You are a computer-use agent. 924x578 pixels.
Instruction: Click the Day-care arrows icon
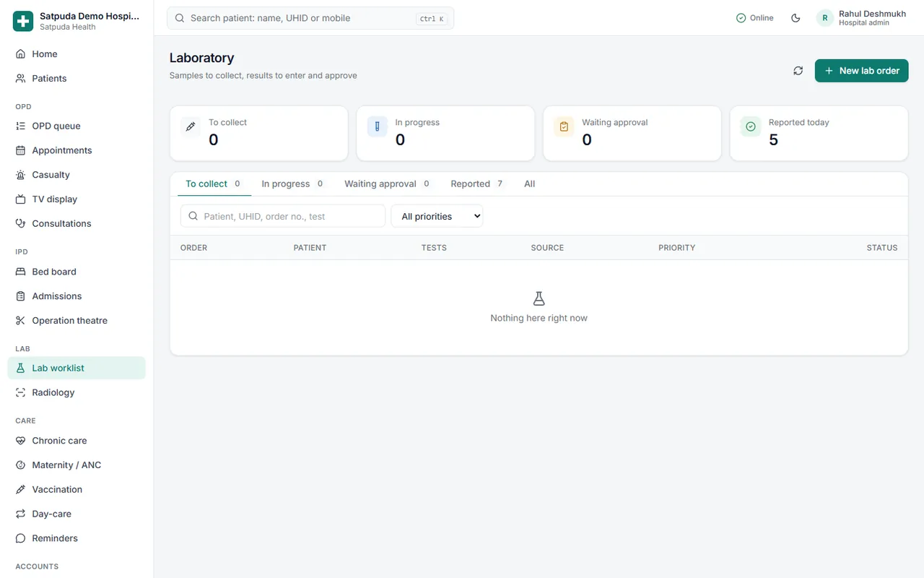(20, 514)
